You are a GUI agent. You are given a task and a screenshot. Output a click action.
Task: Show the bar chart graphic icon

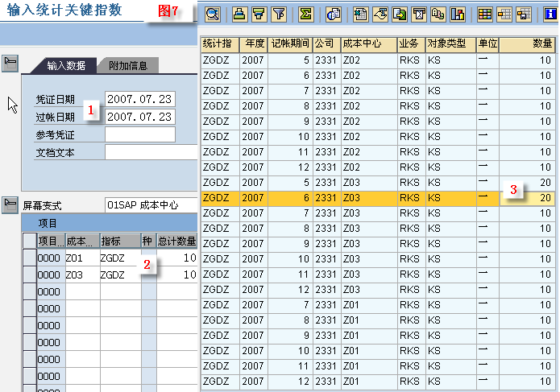pos(458,14)
